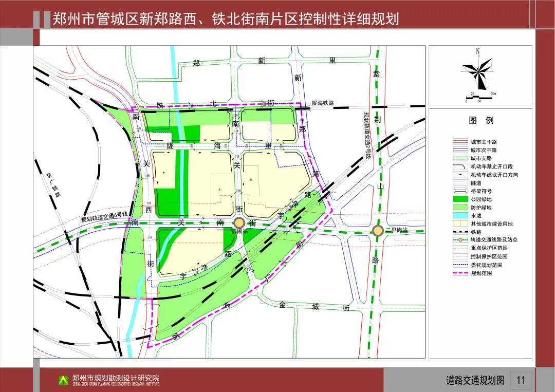Click the 二里岗站 metro station circle

(378, 231)
